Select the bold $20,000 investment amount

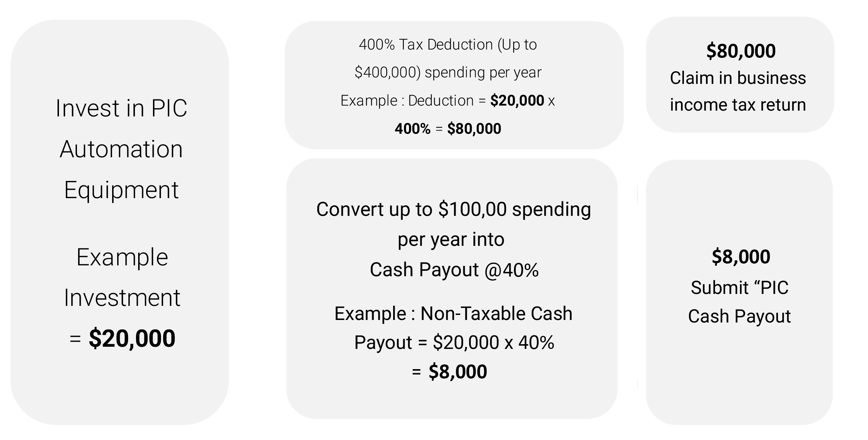132,338
